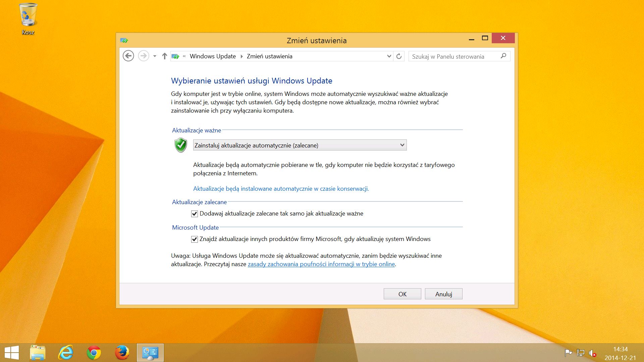The height and width of the screenshot is (362, 644).
Task: Uncheck 'Dodawaj aktualizacje zalecane' checkbox
Action: [195, 214]
